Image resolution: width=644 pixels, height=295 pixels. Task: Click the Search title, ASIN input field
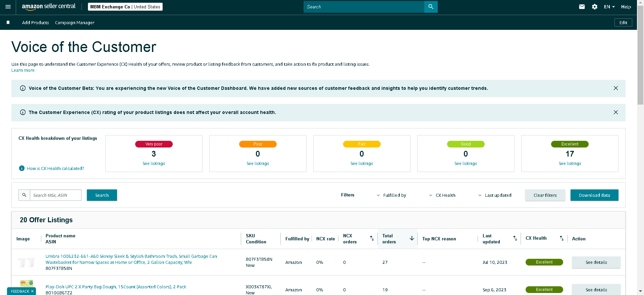pos(56,195)
